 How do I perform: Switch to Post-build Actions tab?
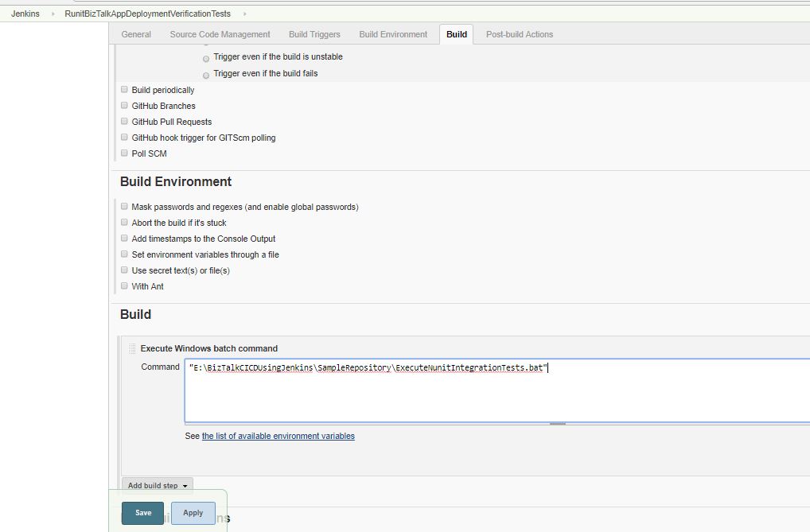[x=519, y=34]
